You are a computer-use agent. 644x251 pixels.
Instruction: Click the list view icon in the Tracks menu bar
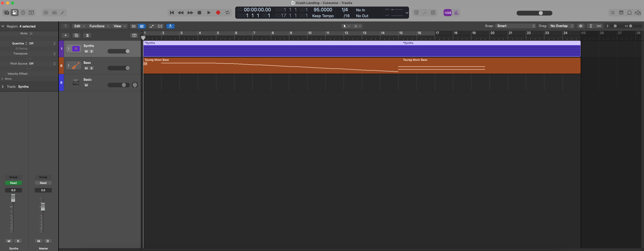[x=142, y=26]
